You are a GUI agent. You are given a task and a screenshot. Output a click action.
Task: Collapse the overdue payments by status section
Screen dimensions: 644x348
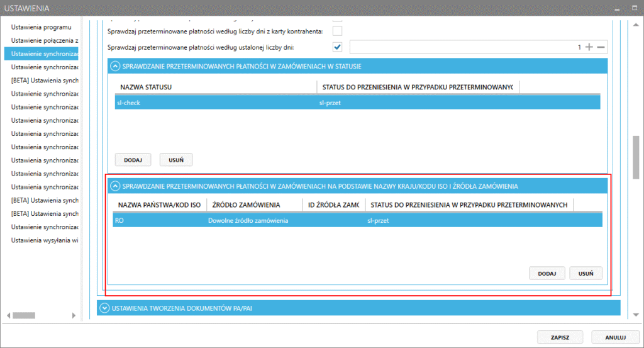click(115, 65)
